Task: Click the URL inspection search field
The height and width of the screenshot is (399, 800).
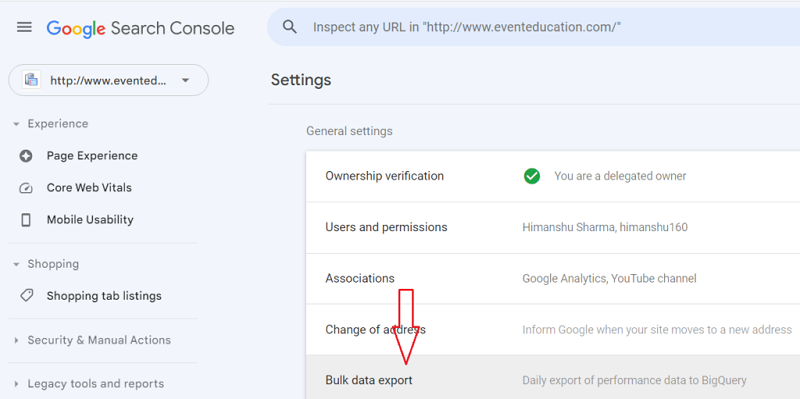Action: pos(534,27)
